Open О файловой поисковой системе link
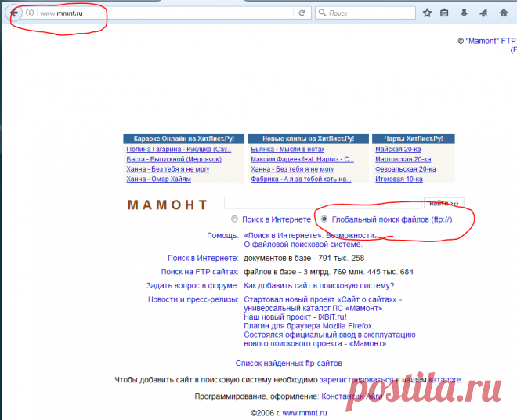Image resolution: width=517 pixels, height=420 pixels. click(x=303, y=244)
